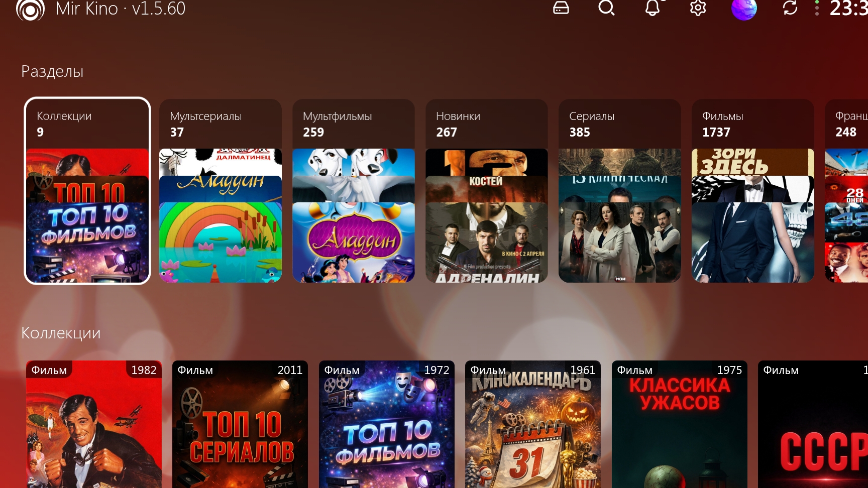This screenshot has height=488, width=868.
Task: Click the 37 count under Мультсериалы
Action: [x=177, y=132]
